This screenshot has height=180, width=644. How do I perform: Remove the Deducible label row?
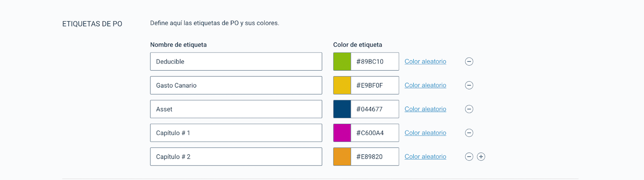tap(469, 61)
